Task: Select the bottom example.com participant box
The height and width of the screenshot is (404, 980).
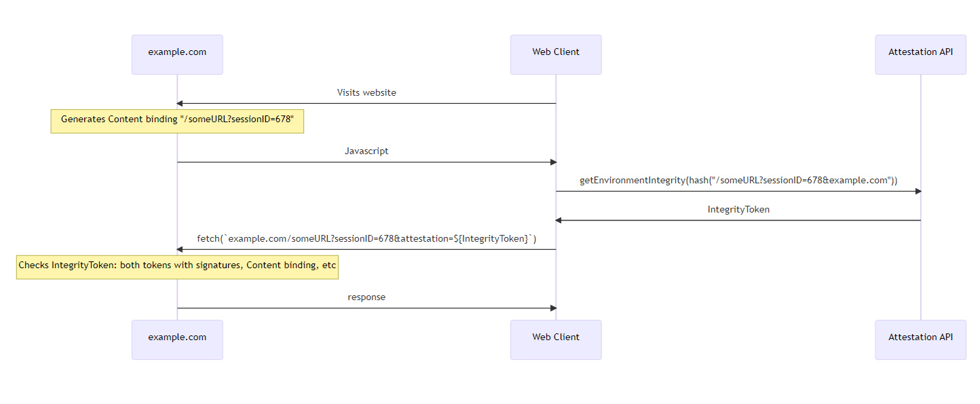Action: [177, 339]
